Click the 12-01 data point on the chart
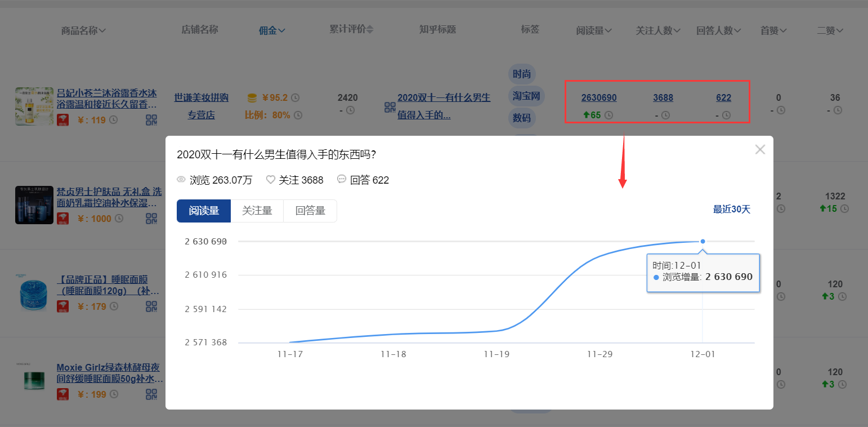The width and height of the screenshot is (868, 427). [x=703, y=241]
